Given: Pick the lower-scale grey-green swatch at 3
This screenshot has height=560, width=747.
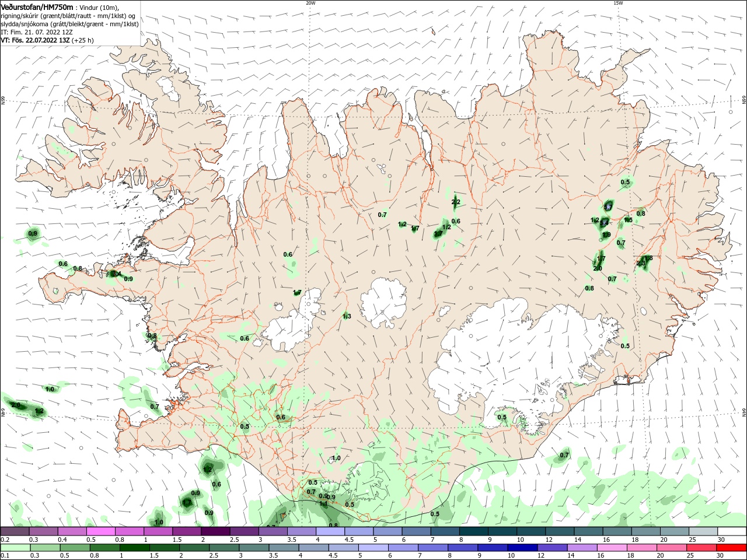Looking at the screenshot, I should (253, 548).
